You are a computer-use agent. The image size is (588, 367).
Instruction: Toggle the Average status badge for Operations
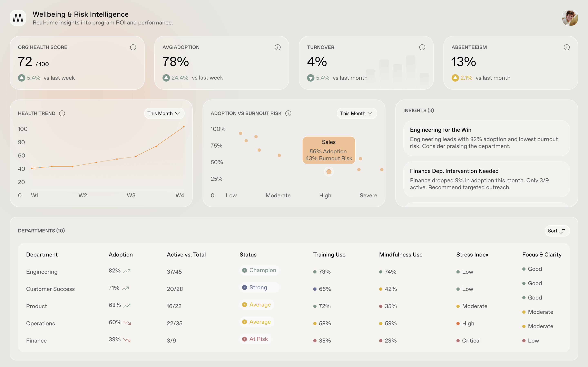pyautogui.click(x=256, y=322)
